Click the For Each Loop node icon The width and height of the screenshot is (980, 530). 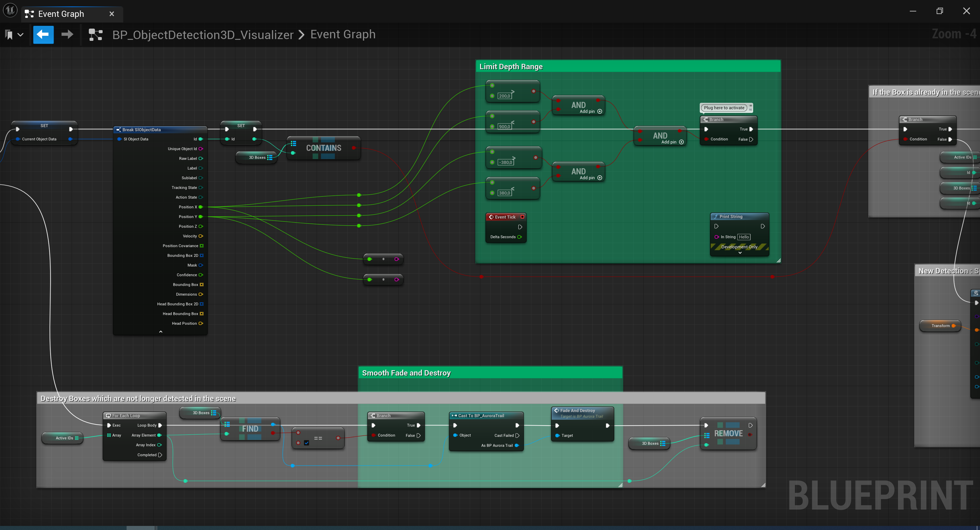point(108,415)
